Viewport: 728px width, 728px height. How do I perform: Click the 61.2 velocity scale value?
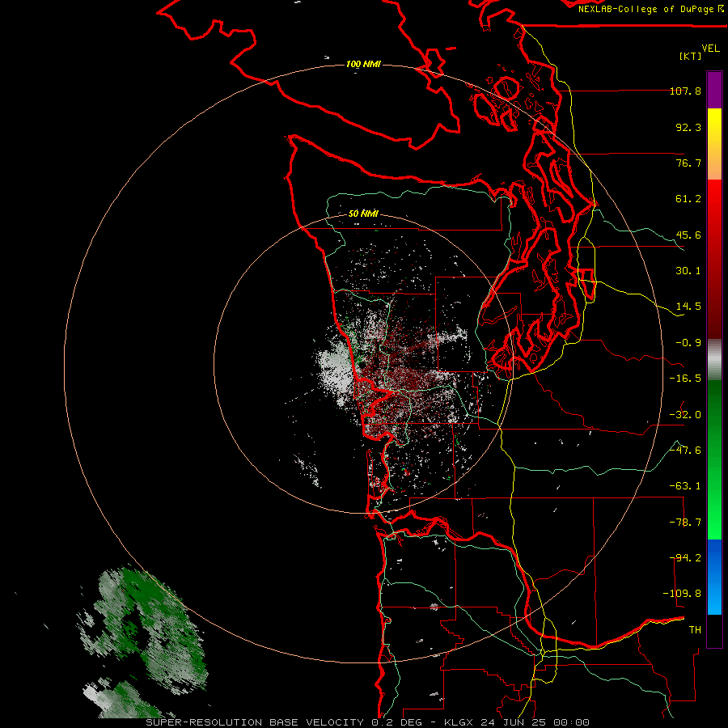(x=688, y=199)
